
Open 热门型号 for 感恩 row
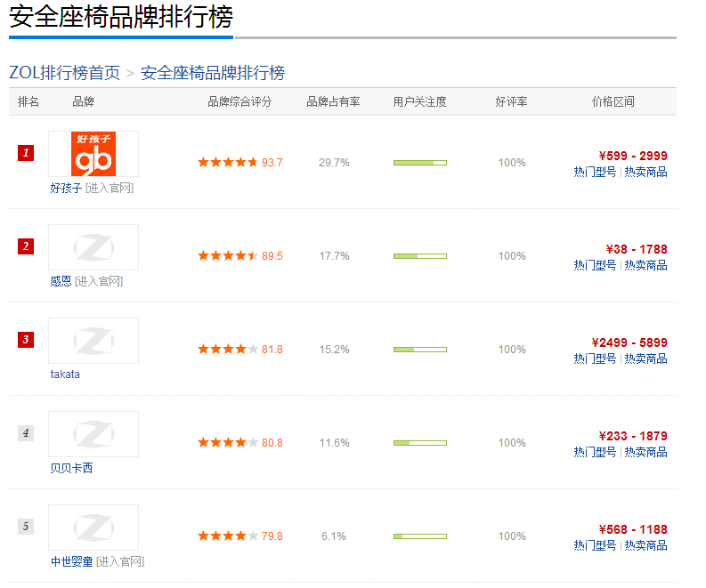(595, 265)
